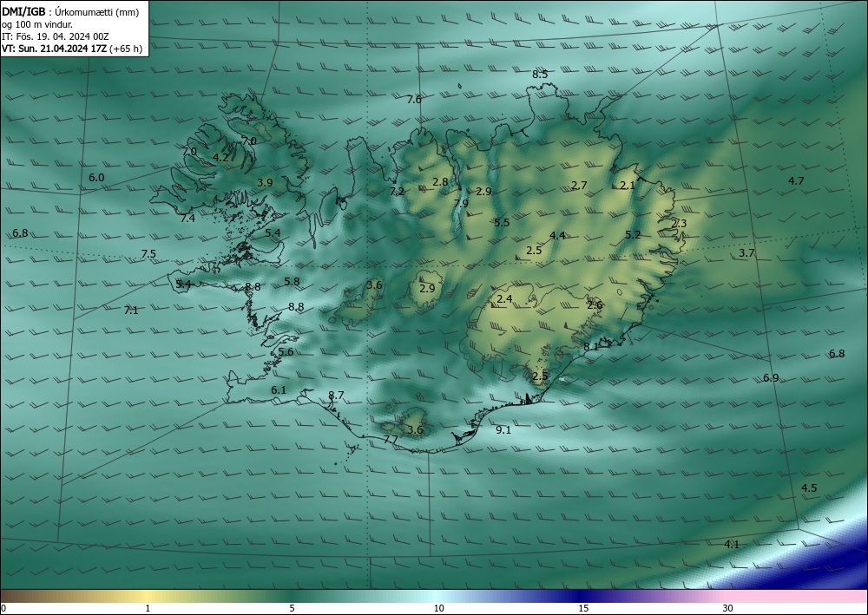Click the color scale tick label 0
868x615 pixels.
(x=3, y=608)
